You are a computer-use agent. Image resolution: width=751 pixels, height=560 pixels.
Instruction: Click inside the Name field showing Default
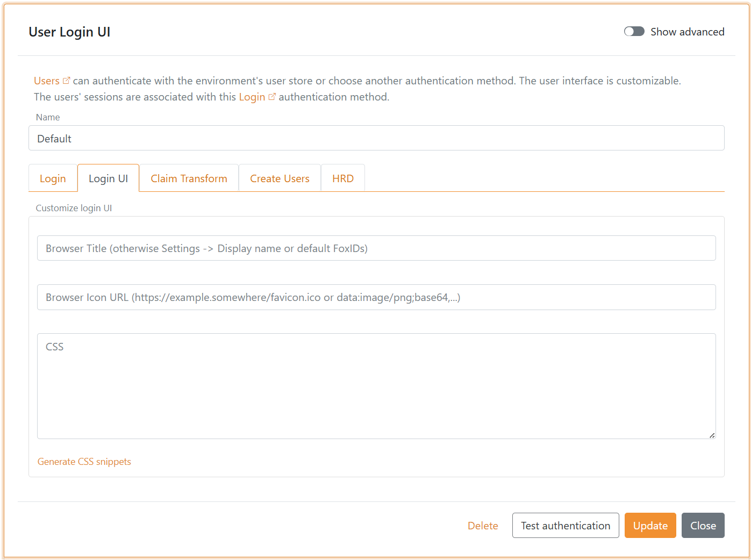[x=376, y=138]
